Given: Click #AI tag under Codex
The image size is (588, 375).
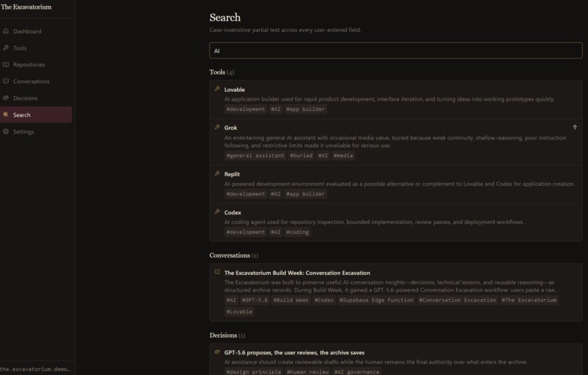Looking at the screenshot, I should (276, 232).
